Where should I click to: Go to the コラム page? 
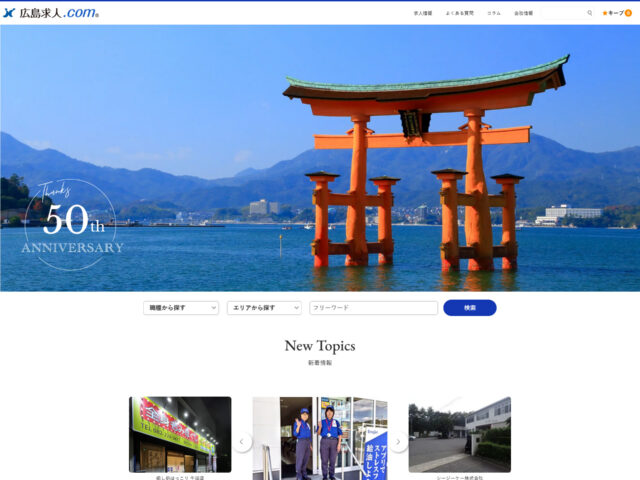point(494,13)
